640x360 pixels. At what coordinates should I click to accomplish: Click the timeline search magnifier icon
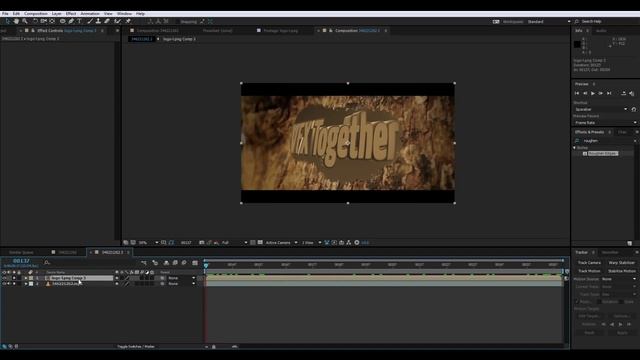coord(47,262)
